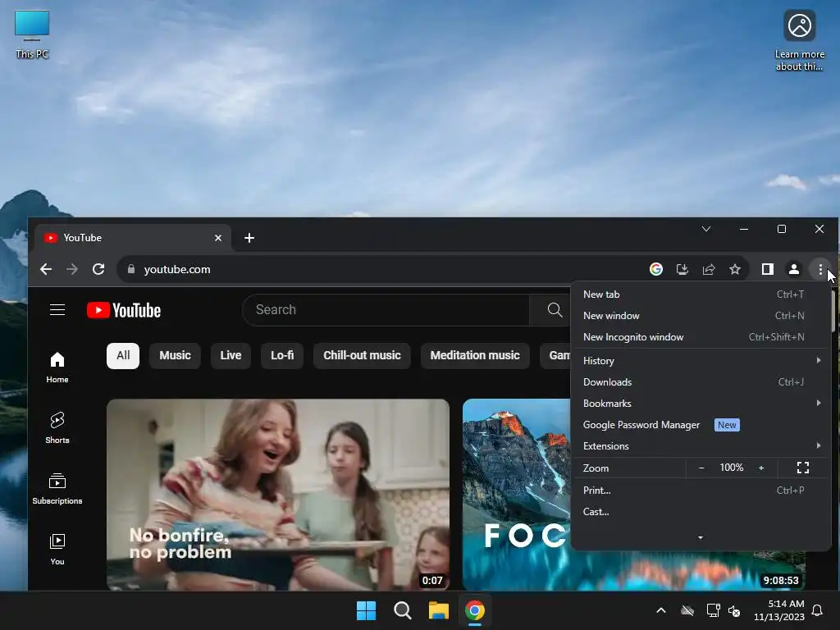Open the FOCUS mountain lake video thumbnail
The height and width of the screenshot is (630, 840).
517,495
